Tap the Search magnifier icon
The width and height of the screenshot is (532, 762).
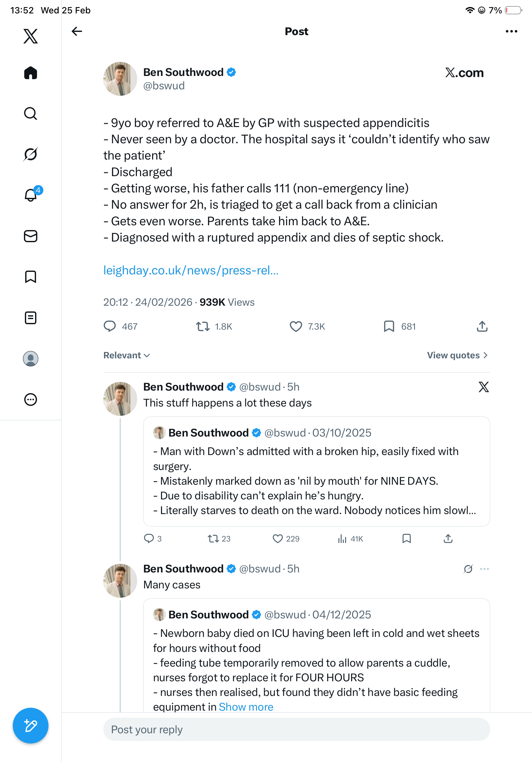pyautogui.click(x=31, y=114)
